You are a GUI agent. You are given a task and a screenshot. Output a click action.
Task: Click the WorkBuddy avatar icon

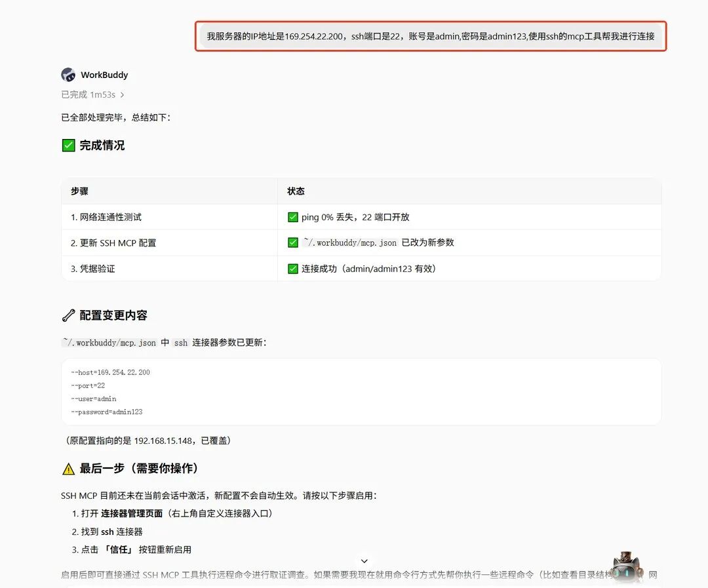click(x=68, y=75)
